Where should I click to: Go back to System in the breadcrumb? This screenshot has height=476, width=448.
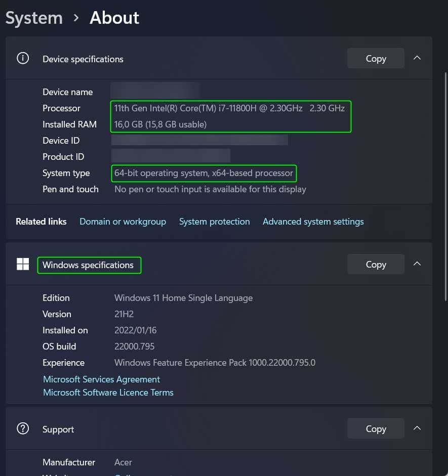pyautogui.click(x=34, y=18)
